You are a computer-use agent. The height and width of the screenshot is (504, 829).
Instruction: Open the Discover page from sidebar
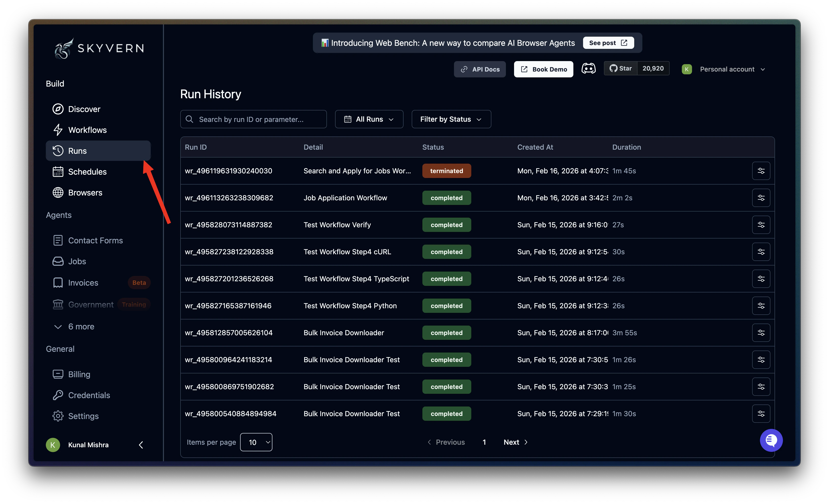click(84, 109)
